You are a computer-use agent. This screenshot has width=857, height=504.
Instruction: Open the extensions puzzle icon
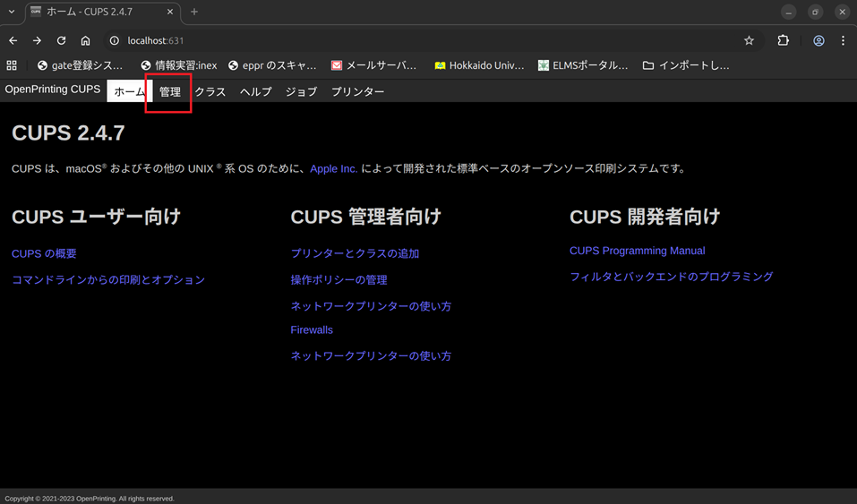[783, 40]
